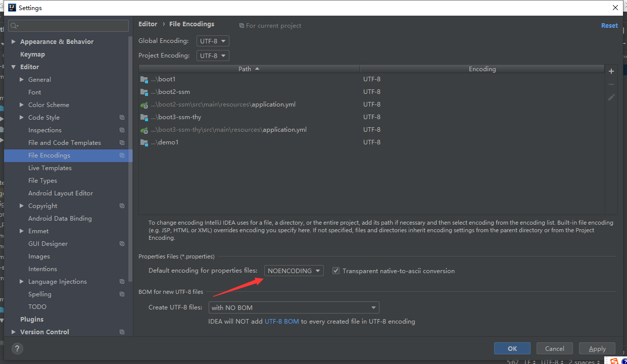This screenshot has height=364, width=627.
Task: Click the Cancel button
Action: click(x=554, y=348)
